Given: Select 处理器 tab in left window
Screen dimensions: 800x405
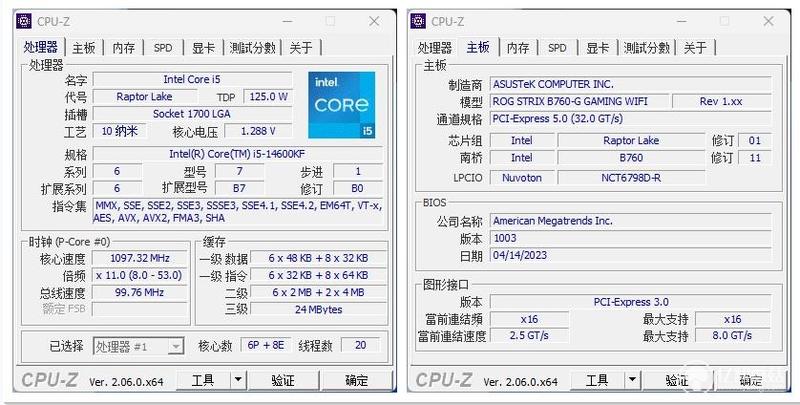Looking at the screenshot, I should coord(40,47).
